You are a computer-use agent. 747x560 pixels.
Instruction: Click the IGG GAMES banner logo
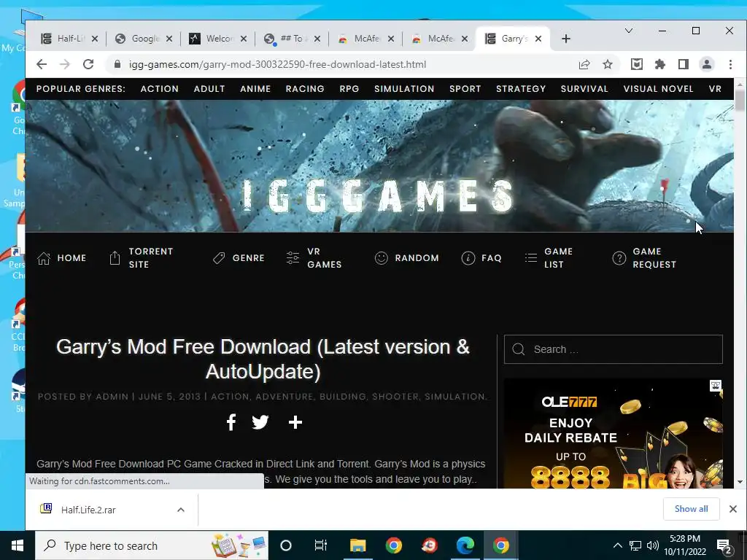pyautogui.click(x=379, y=195)
